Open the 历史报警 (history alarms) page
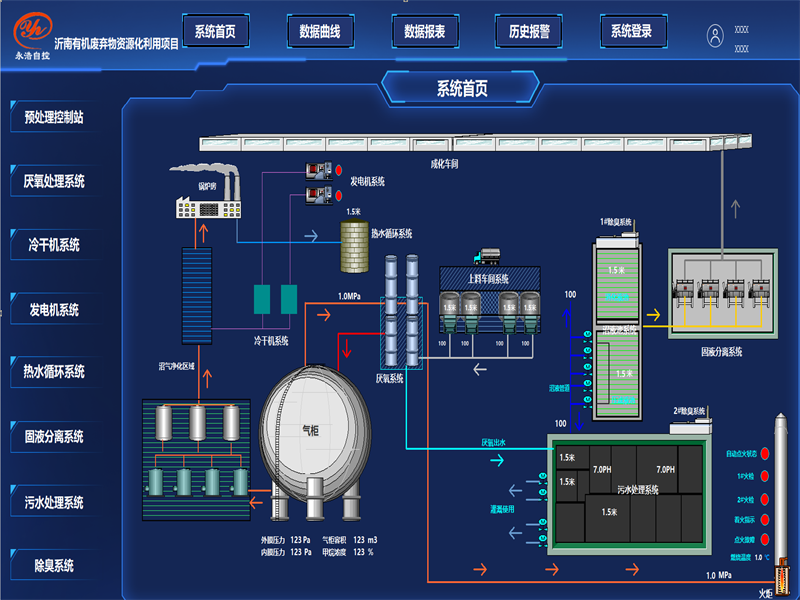Viewport: 800px width, 600px height. coord(527,31)
